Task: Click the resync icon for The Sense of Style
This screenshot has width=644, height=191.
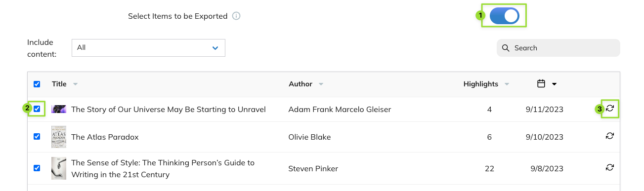Action: (x=610, y=168)
